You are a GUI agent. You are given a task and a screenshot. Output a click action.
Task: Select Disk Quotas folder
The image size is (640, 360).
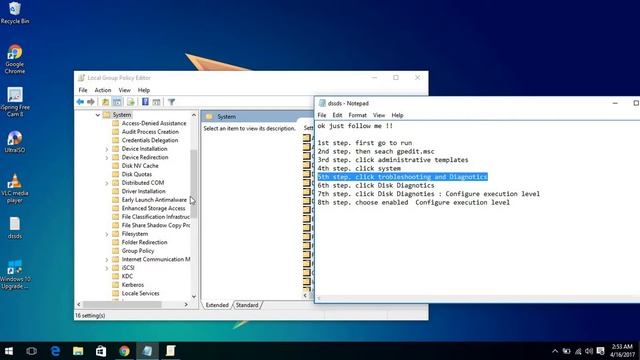132,174
